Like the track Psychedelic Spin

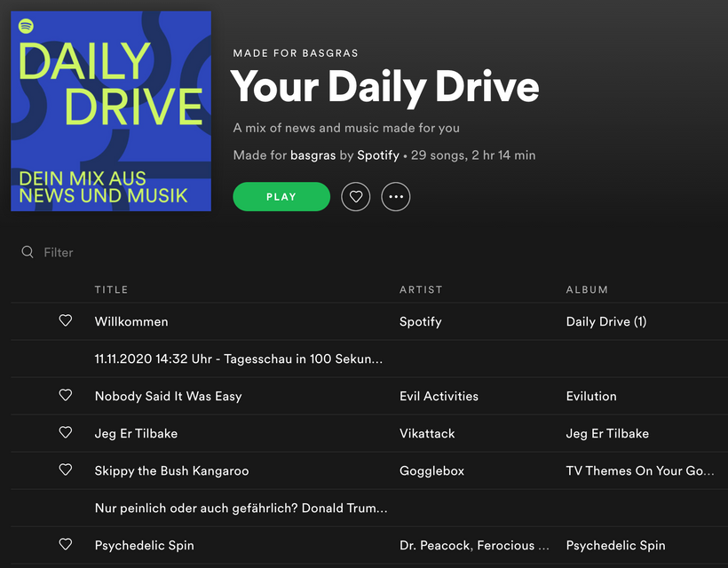(x=66, y=544)
